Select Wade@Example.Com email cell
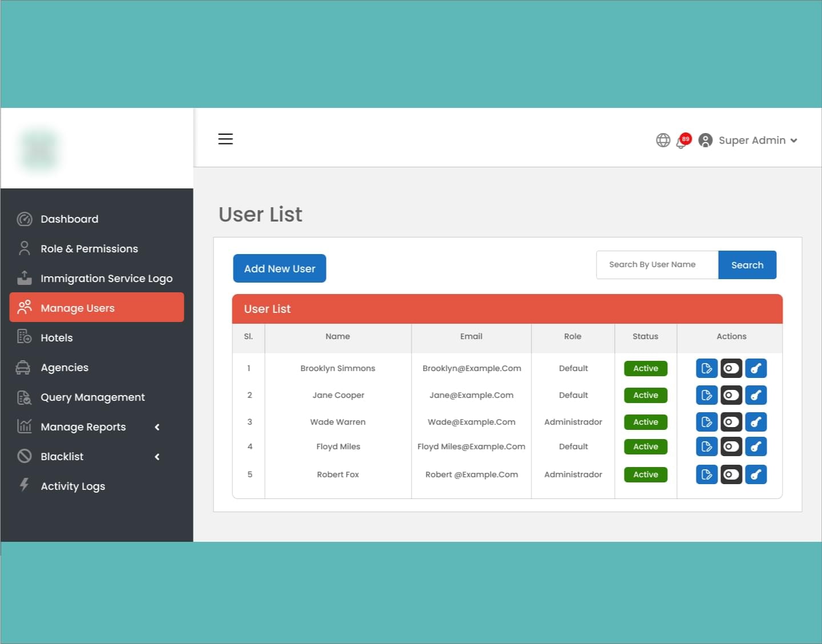822x644 pixels. coord(472,422)
